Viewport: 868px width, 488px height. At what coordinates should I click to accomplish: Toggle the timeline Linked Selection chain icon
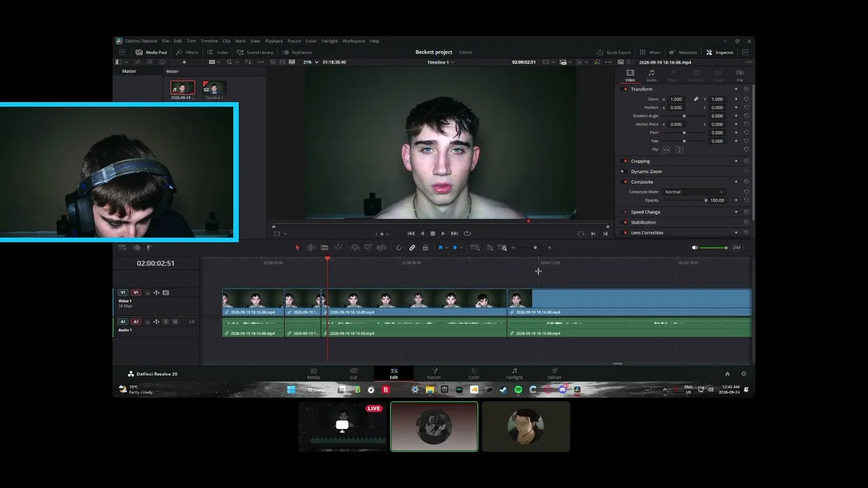pyautogui.click(x=412, y=247)
